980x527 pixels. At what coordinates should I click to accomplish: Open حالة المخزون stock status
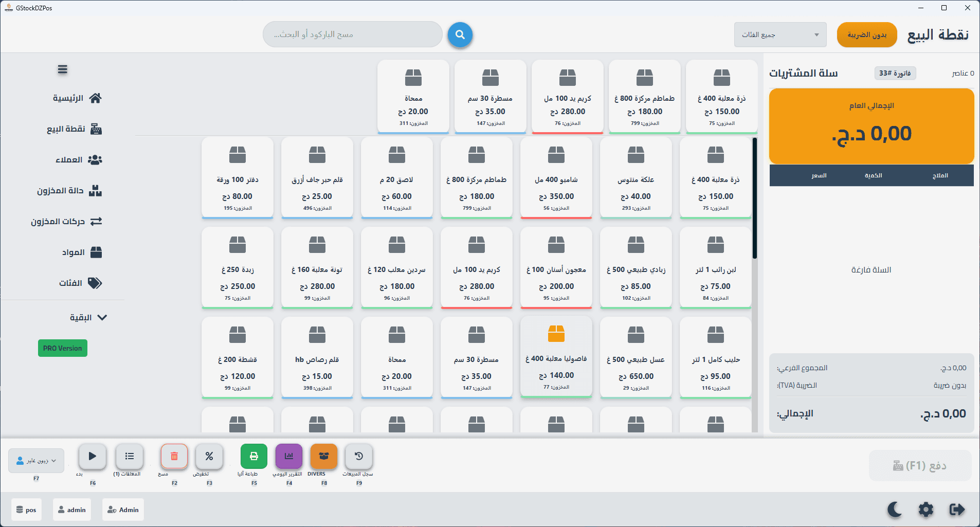(x=69, y=191)
